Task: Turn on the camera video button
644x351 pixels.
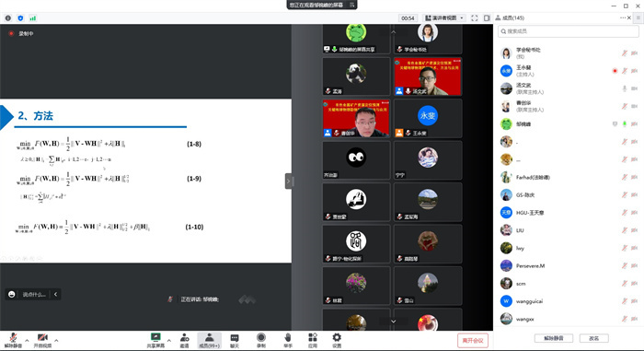Action: 42,340
